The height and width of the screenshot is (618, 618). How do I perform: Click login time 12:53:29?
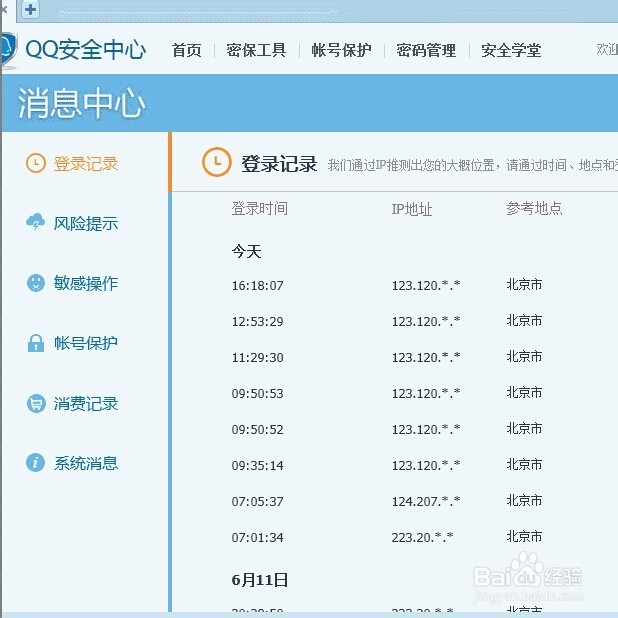[x=257, y=321]
